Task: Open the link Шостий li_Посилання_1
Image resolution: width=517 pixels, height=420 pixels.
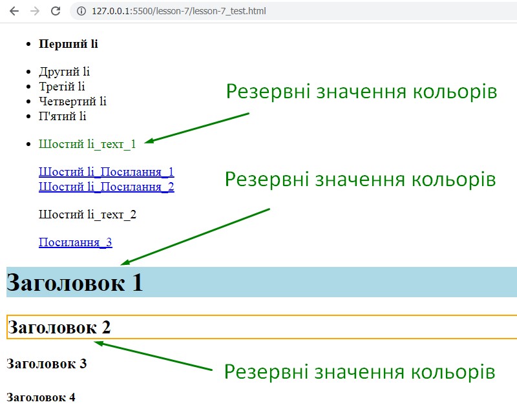Action: [x=106, y=172]
